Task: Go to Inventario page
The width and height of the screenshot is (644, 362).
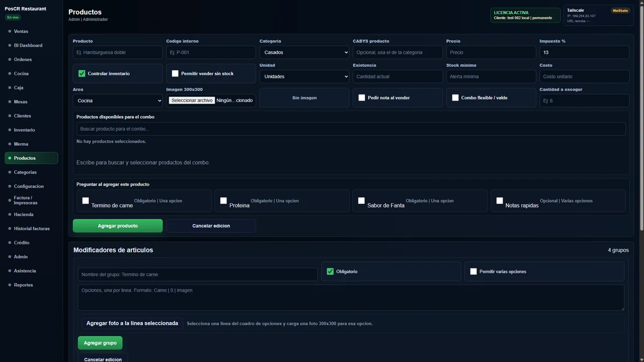Action: 31,130
